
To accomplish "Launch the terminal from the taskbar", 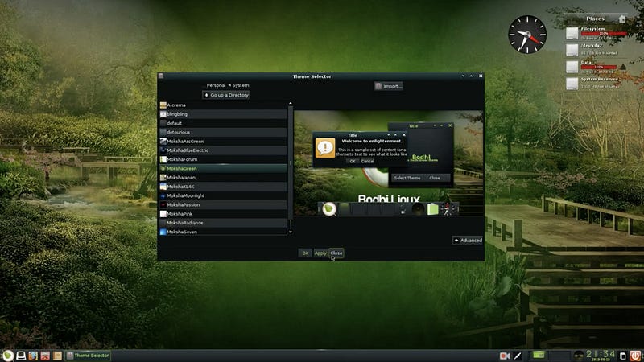I will (21, 356).
